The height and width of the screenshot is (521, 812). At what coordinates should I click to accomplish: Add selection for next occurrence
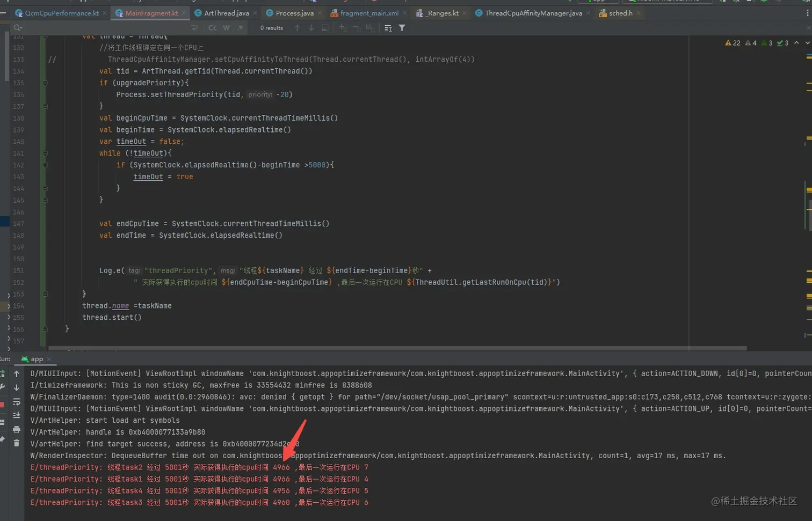click(x=343, y=28)
